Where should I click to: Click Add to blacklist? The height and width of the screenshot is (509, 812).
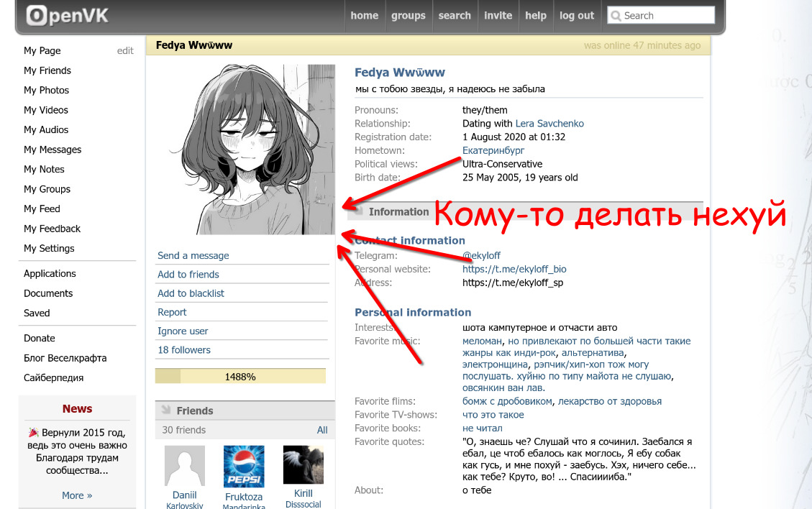[191, 293]
